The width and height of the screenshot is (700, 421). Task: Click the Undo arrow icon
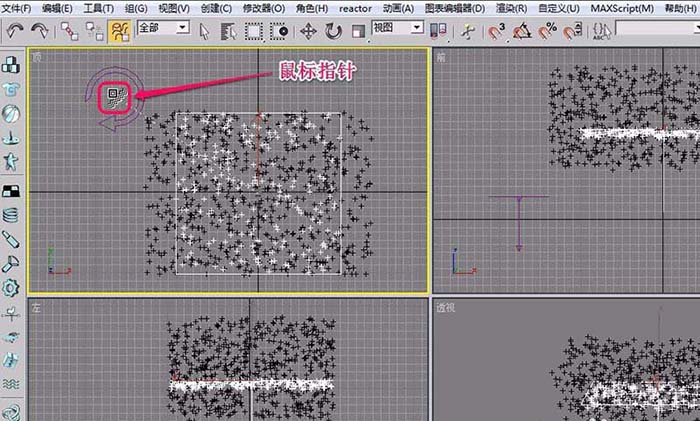15,31
